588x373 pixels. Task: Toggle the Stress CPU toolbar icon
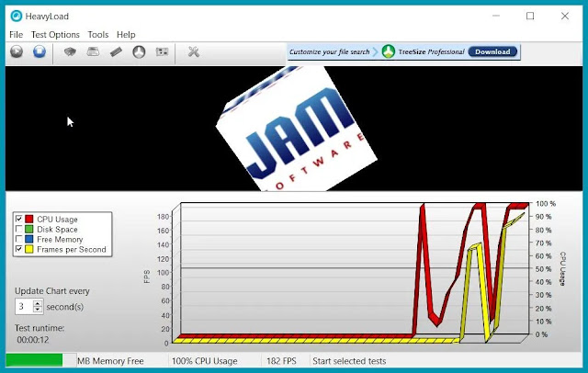70,51
